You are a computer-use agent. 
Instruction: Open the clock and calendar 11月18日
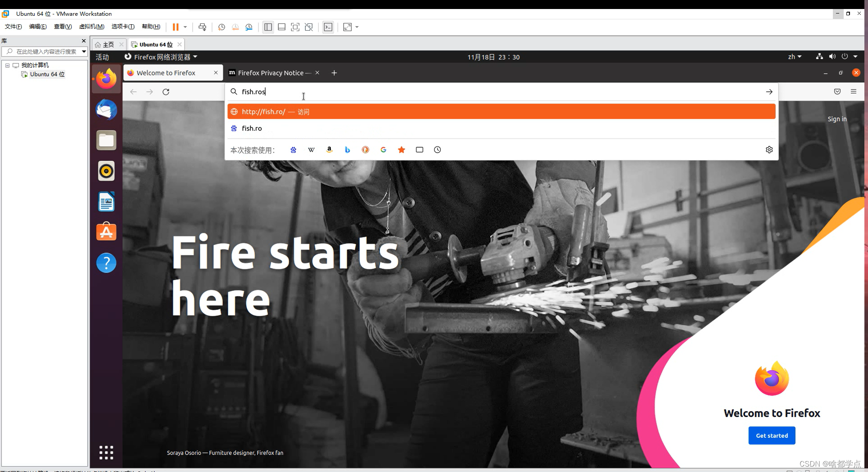coord(493,57)
